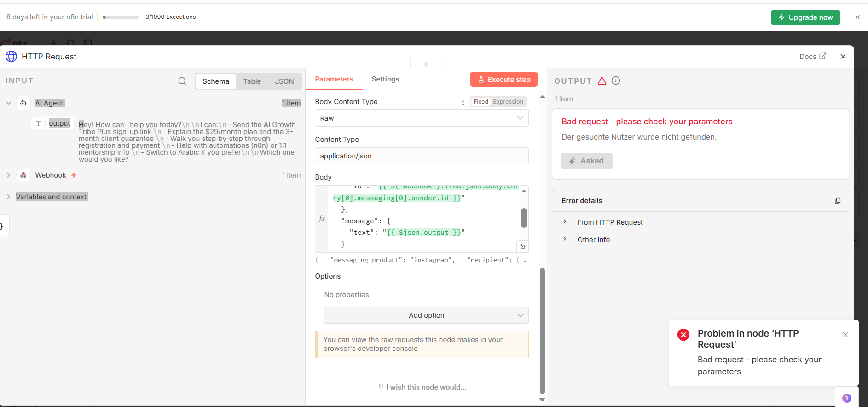Open the Settings tab
Viewport: 868px width, 407px height.
385,79
